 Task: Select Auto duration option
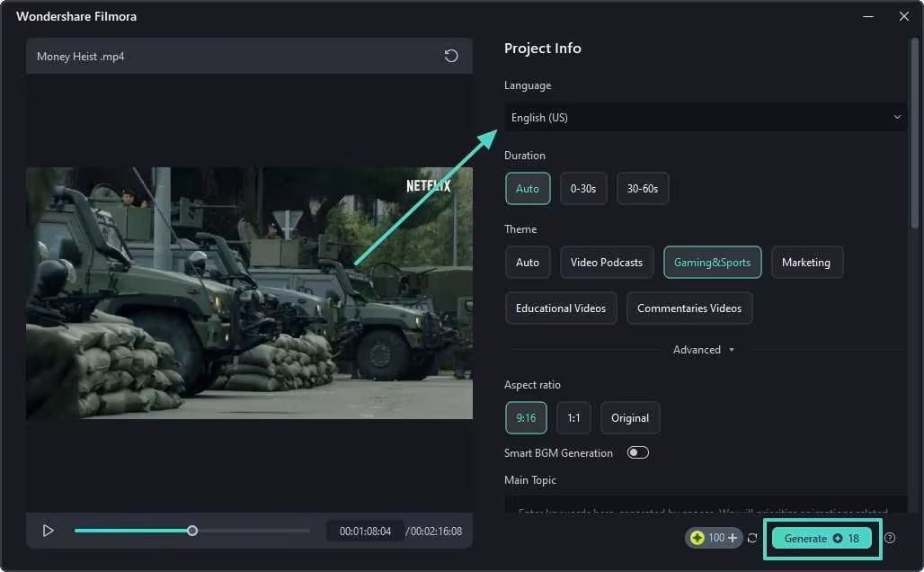click(x=528, y=189)
